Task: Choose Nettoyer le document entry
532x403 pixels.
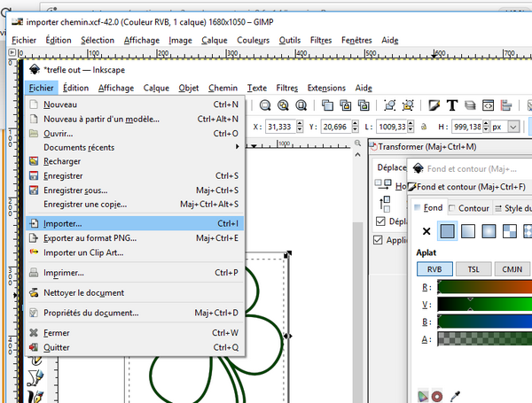Action: pyautogui.click(x=135, y=292)
